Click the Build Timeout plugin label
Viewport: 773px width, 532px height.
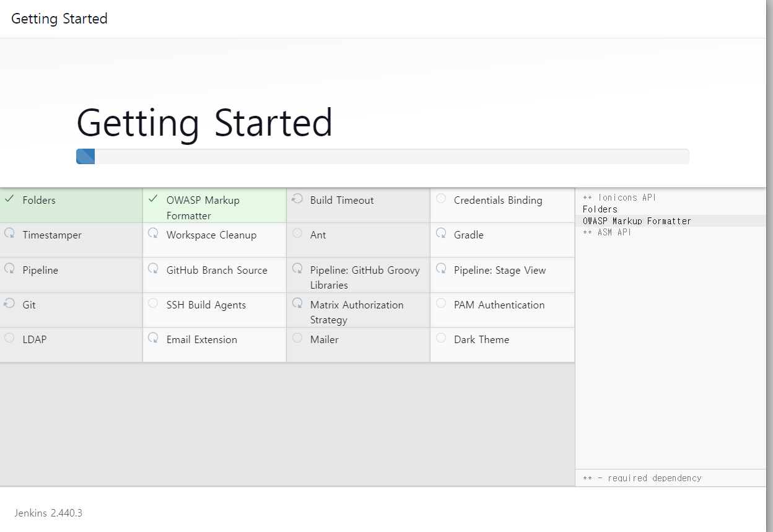[342, 200]
